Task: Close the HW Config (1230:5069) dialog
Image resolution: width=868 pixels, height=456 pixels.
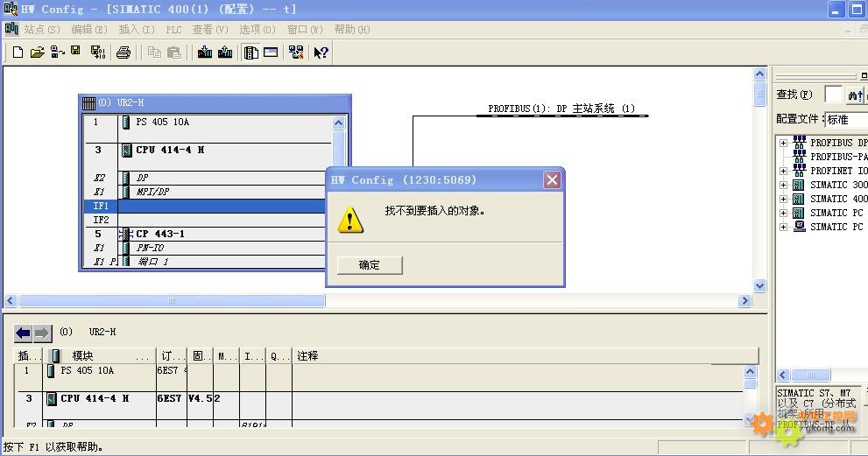Action: tap(552, 179)
